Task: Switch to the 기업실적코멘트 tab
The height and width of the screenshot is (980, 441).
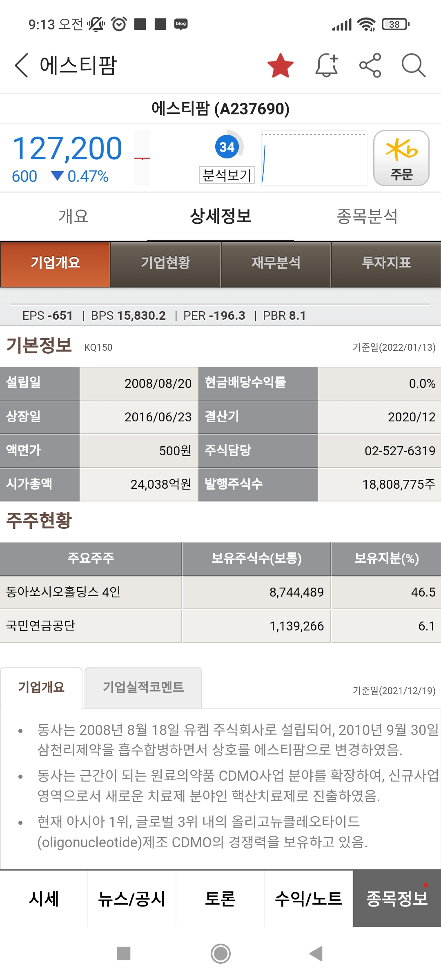Action: 143,687
